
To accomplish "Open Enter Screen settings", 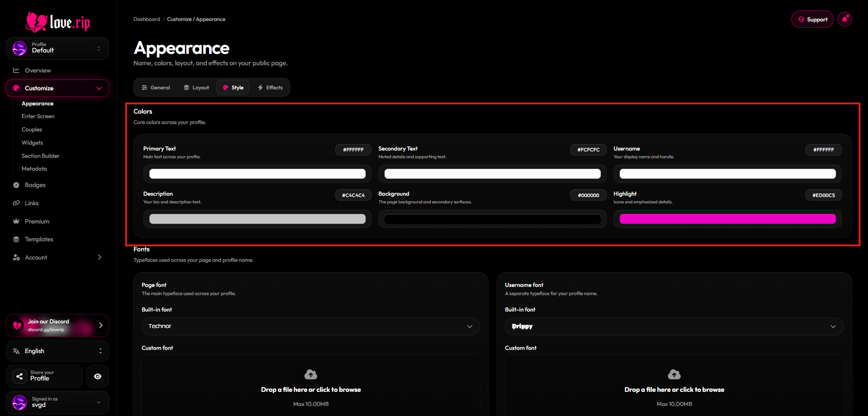I will 38,116.
